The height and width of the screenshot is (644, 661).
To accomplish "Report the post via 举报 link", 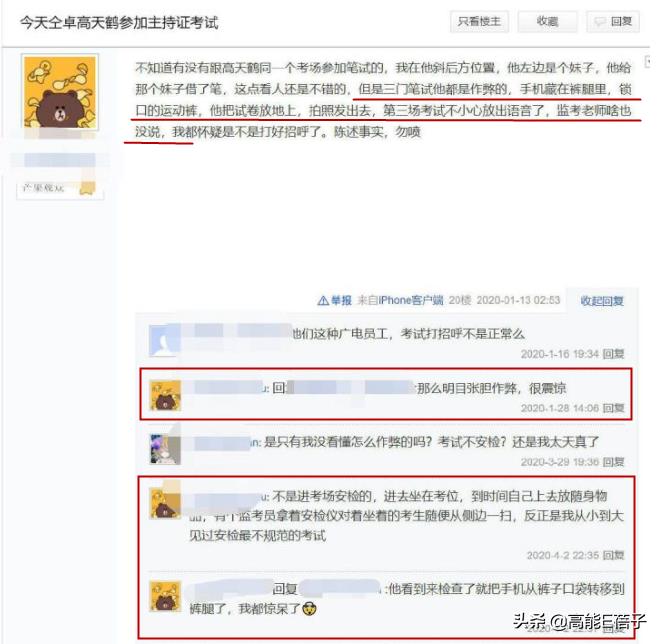I will (x=341, y=301).
